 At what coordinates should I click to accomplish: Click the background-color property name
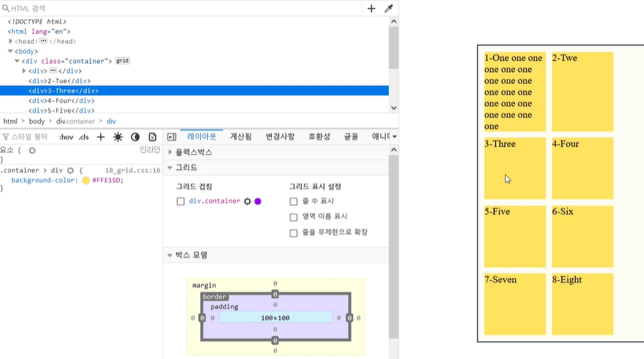[43, 180]
